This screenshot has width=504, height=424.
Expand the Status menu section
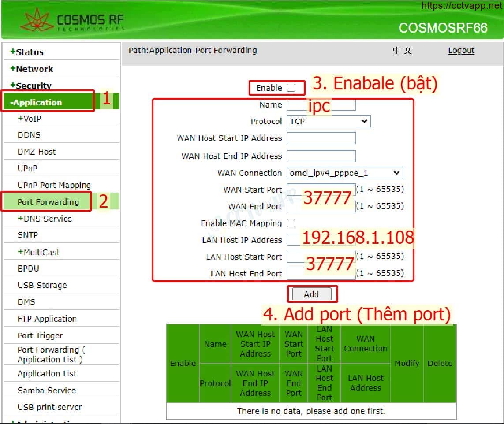pyautogui.click(x=27, y=52)
